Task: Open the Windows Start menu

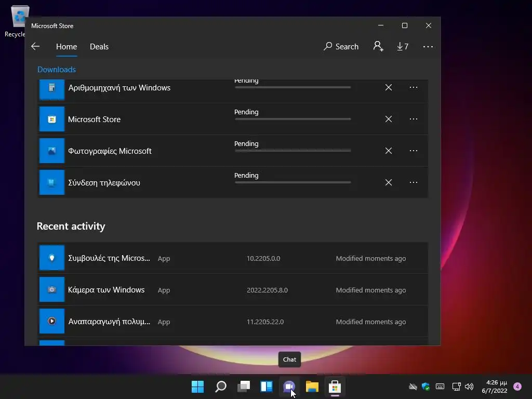Action: (x=197, y=387)
